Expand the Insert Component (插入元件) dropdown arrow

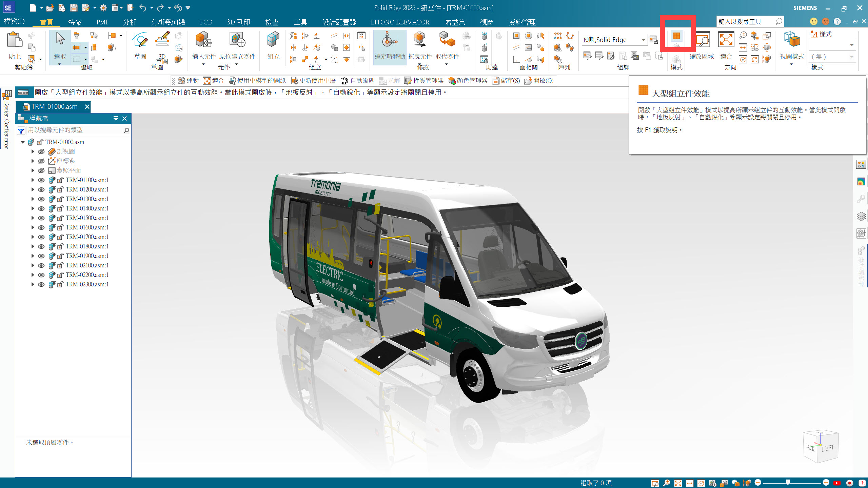click(203, 64)
